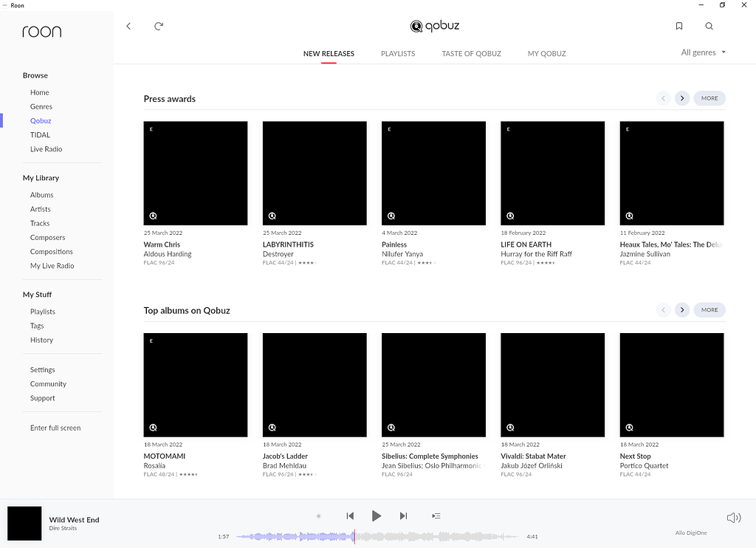Viewport: 756px width, 548px height.
Task: Open search in Roon
Action: (x=709, y=26)
